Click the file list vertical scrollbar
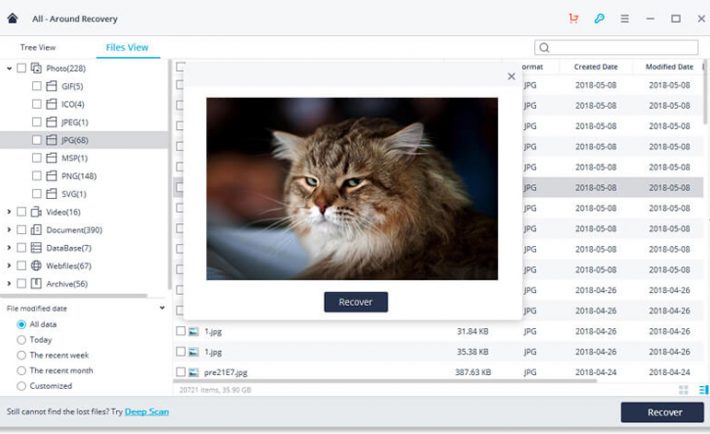 click(x=705, y=92)
